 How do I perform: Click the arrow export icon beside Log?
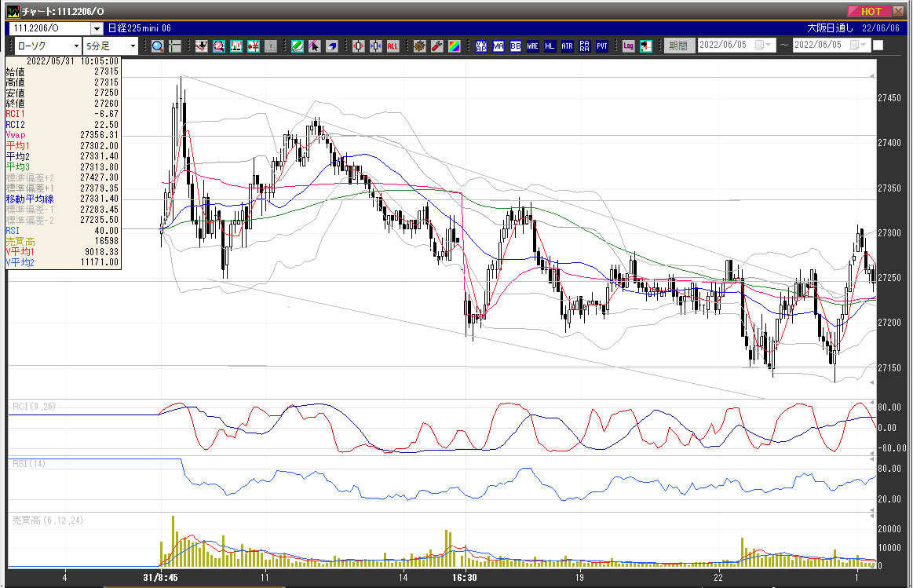click(x=646, y=46)
